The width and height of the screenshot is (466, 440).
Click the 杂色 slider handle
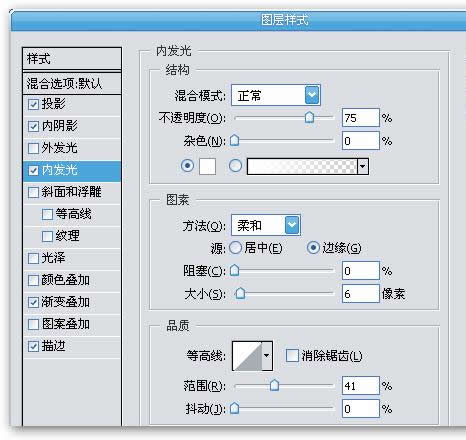point(235,140)
